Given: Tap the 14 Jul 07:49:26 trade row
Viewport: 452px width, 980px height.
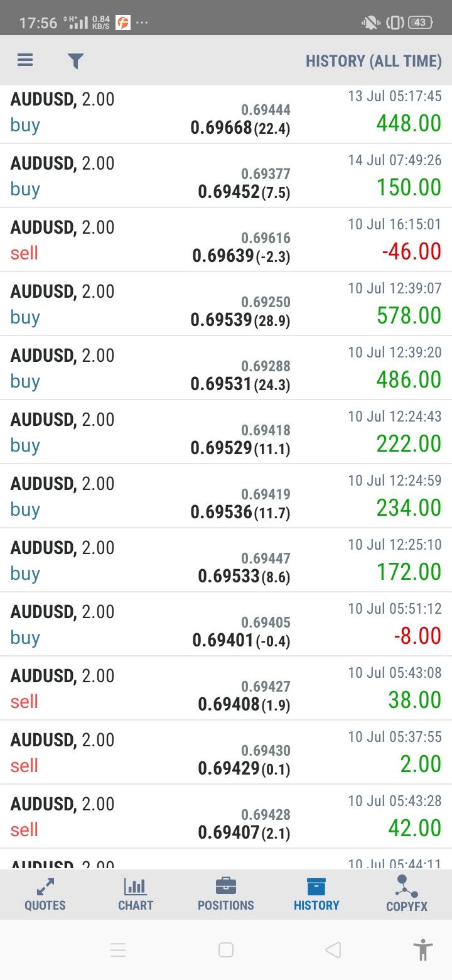Looking at the screenshot, I should (226, 176).
